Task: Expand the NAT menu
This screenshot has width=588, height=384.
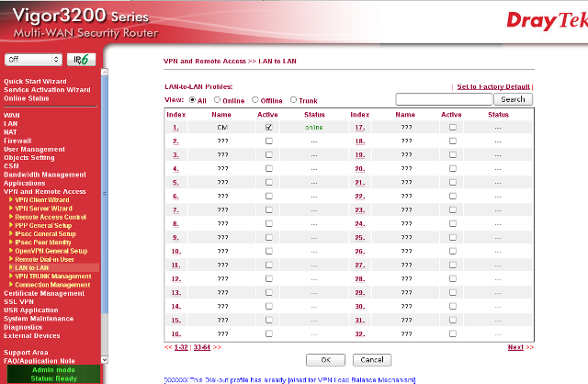Action: pos(10,132)
